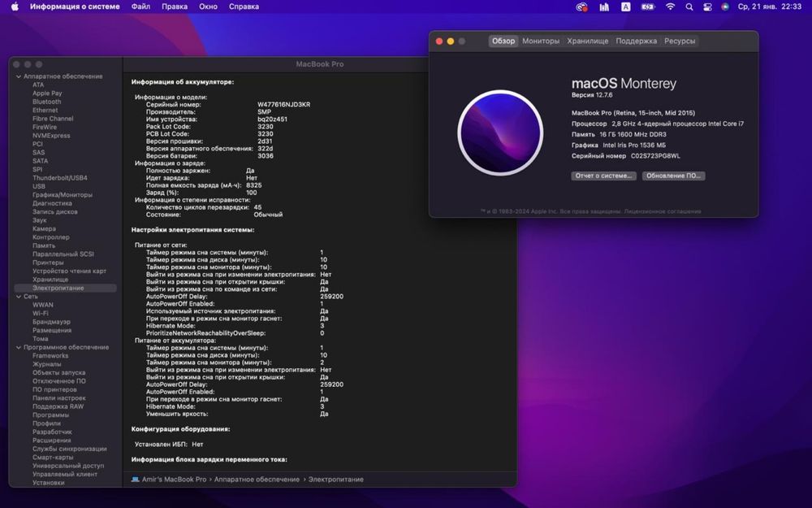Screen dimensions: 812x508
Task: Open the Apple menu logo
Action: [15, 7]
